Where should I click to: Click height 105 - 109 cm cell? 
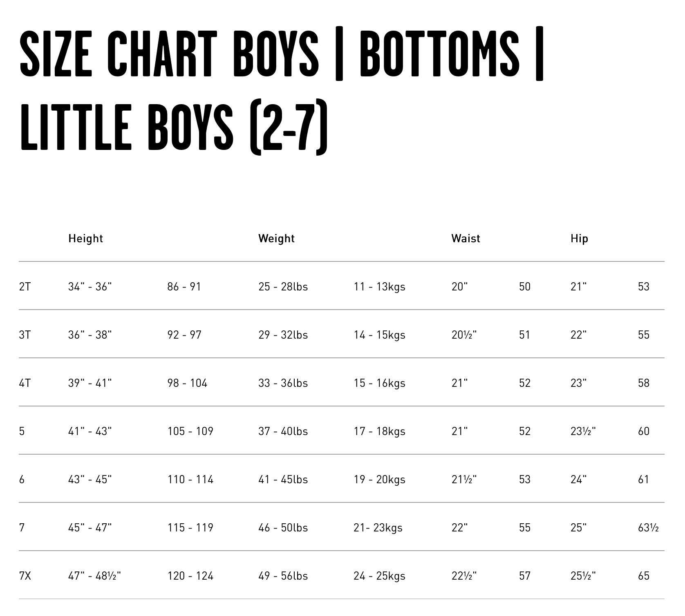point(190,431)
